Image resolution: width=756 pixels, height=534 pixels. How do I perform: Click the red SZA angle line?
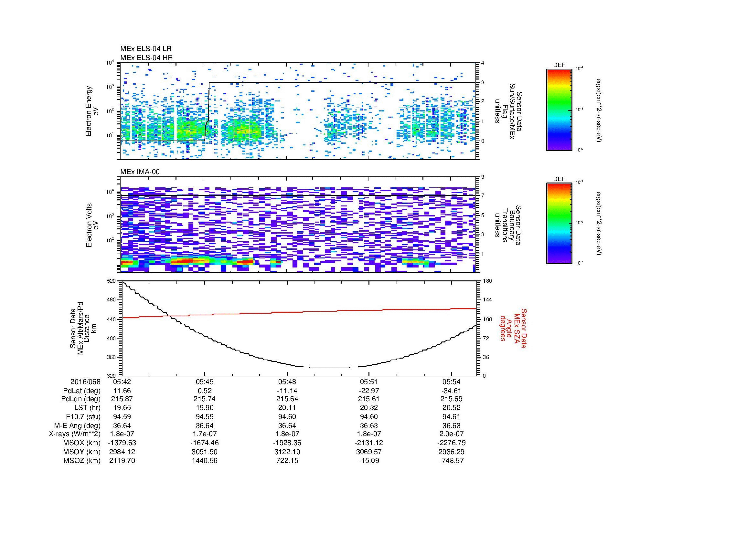(299, 312)
